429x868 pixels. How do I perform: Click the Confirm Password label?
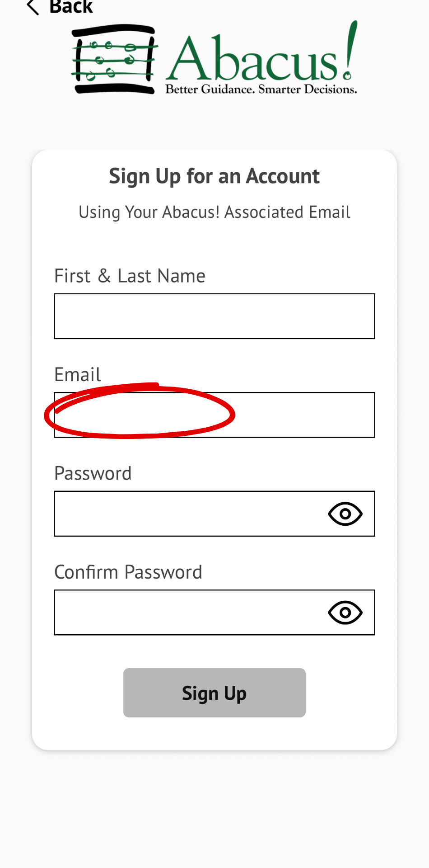tap(128, 572)
